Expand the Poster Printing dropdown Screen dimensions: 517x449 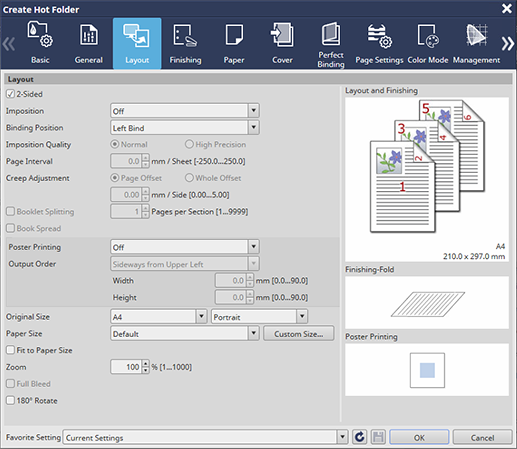[x=185, y=247]
